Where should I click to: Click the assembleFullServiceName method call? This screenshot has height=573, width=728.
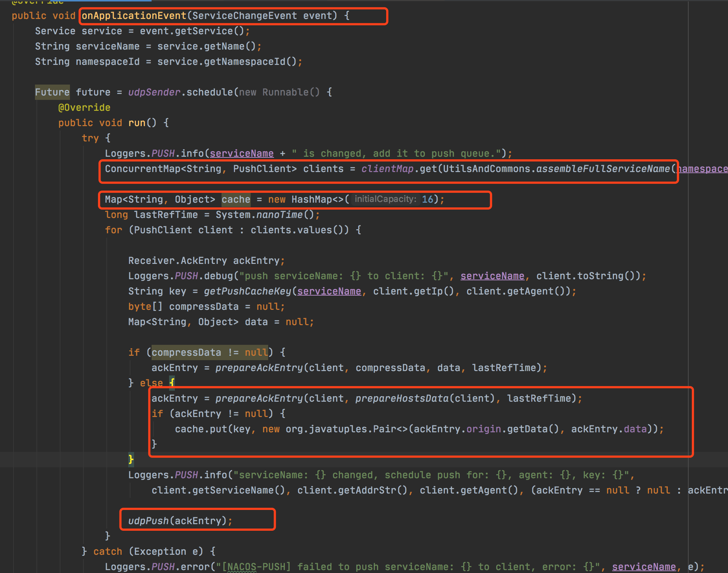[x=603, y=169]
